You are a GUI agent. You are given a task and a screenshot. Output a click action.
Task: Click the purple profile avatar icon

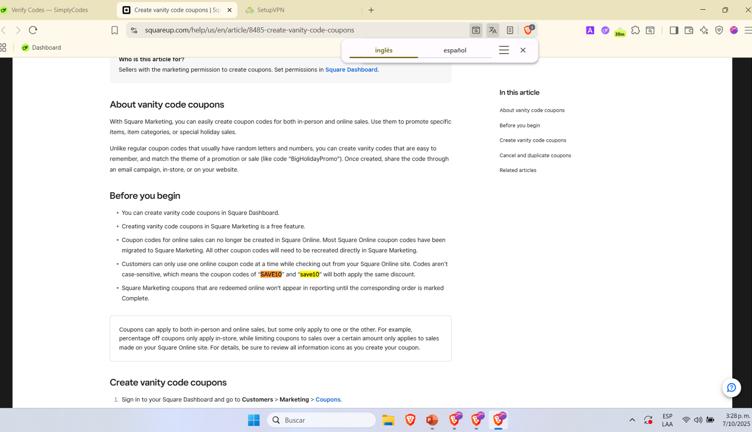734,30
